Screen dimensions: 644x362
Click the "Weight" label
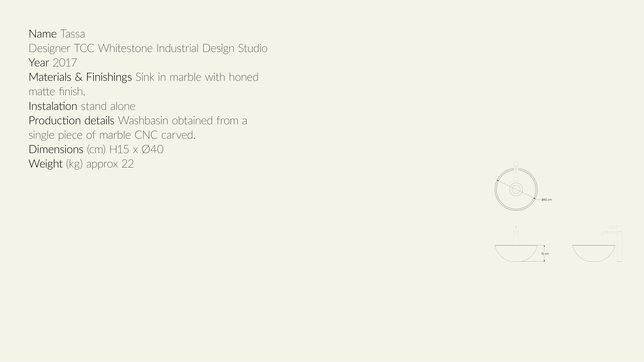tap(46, 164)
